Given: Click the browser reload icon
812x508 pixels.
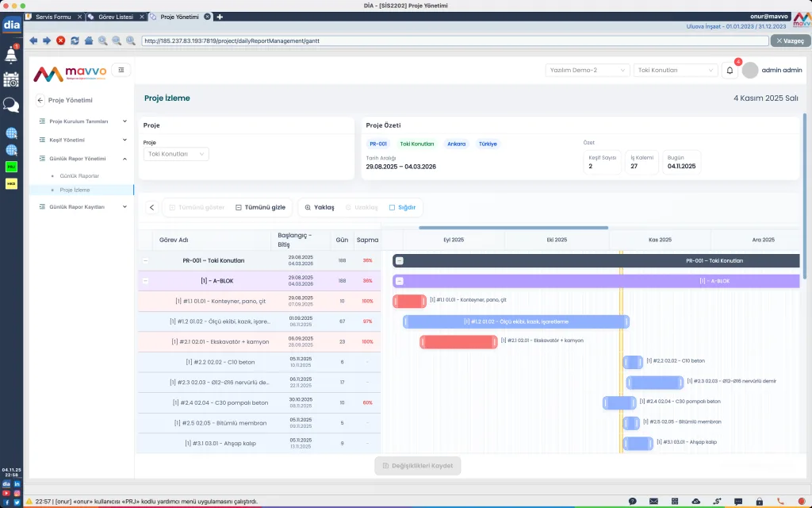Looking at the screenshot, I should pyautogui.click(x=75, y=40).
